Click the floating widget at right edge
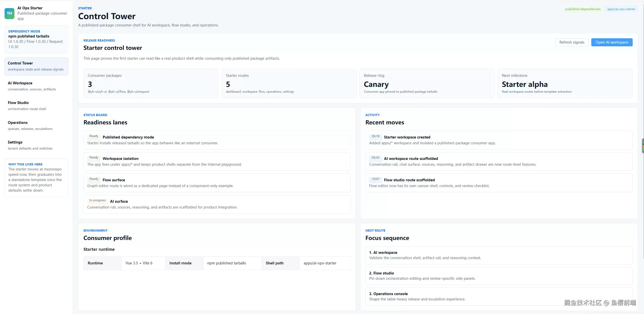The image size is (644, 314). [643, 146]
